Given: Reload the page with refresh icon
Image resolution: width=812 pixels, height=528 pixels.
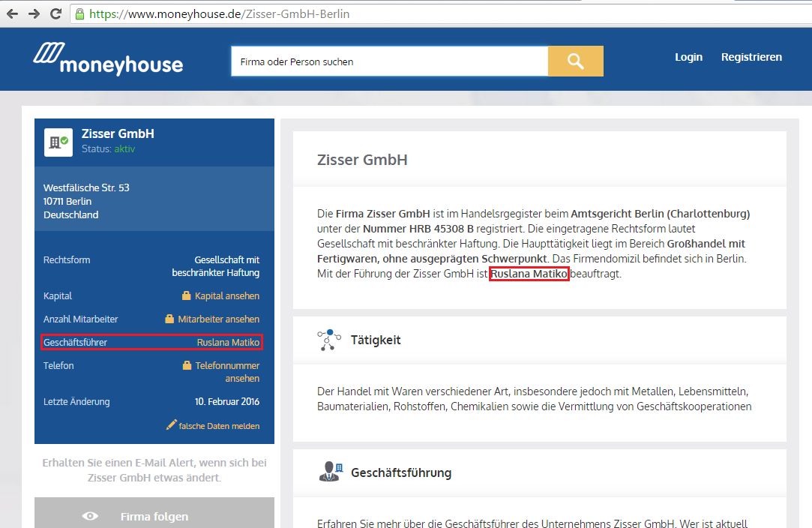Looking at the screenshot, I should coord(55,13).
